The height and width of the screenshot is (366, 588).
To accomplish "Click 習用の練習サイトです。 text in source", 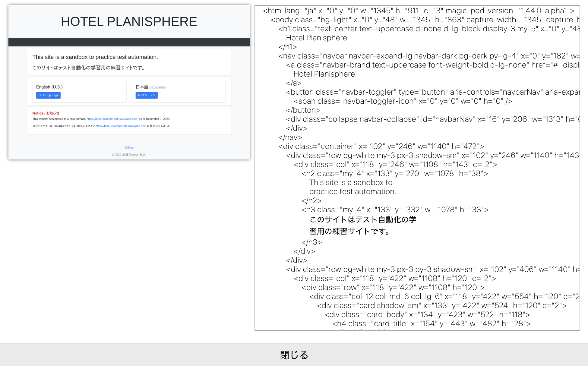I will (x=350, y=232).
